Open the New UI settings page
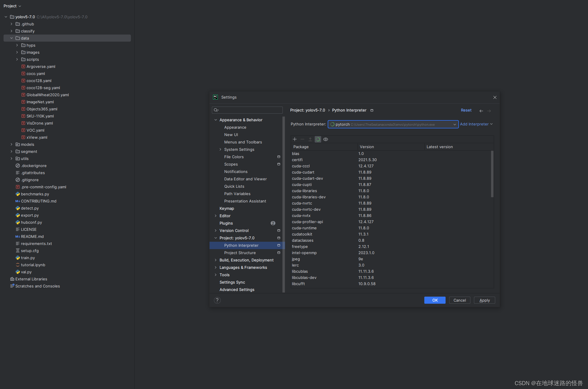The height and width of the screenshot is (389, 588). pyautogui.click(x=231, y=135)
